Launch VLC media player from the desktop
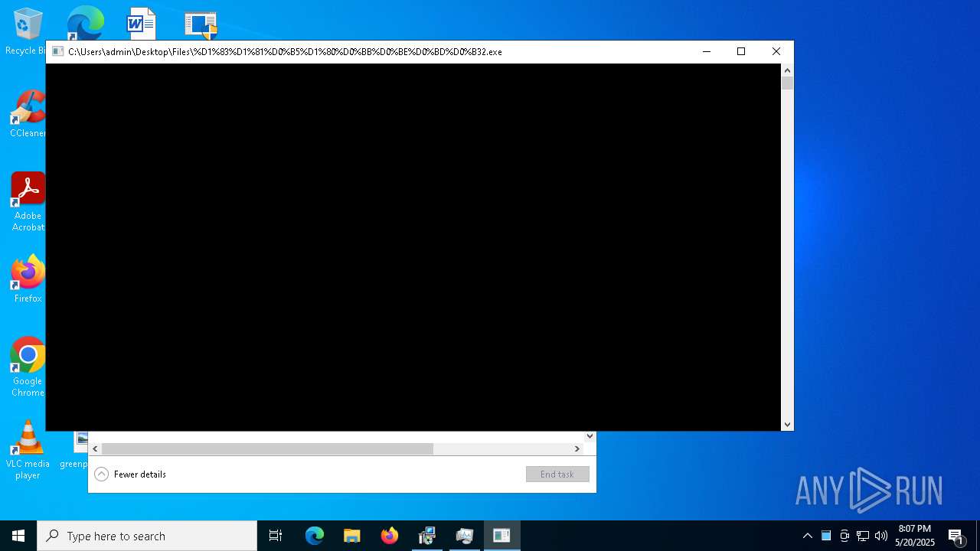This screenshot has width=980, height=551. click(x=28, y=449)
